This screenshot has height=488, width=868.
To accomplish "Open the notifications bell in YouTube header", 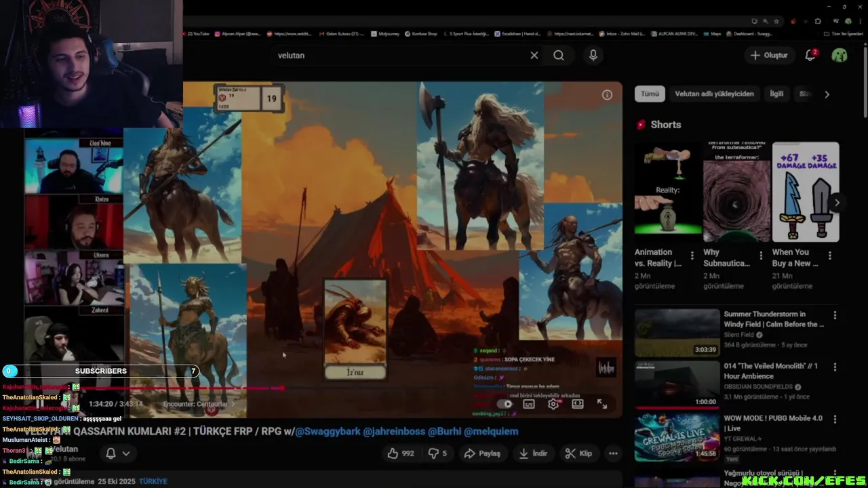I will pos(810,56).
